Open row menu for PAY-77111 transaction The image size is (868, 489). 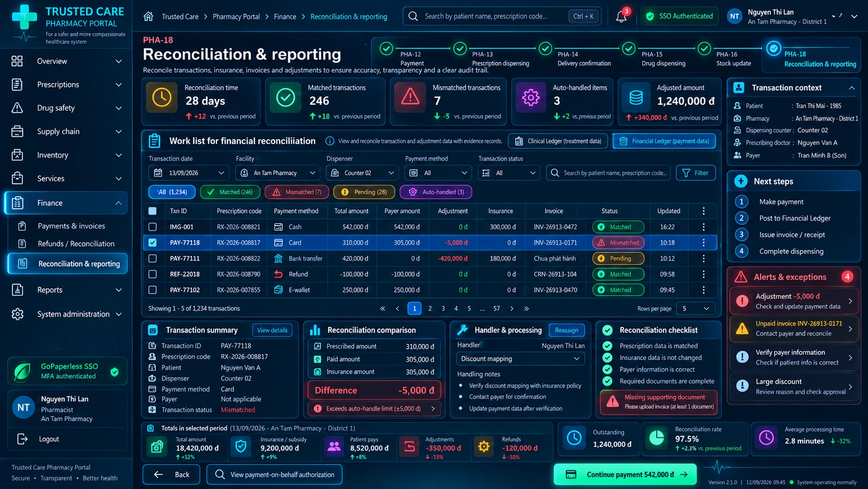[703, 258]
